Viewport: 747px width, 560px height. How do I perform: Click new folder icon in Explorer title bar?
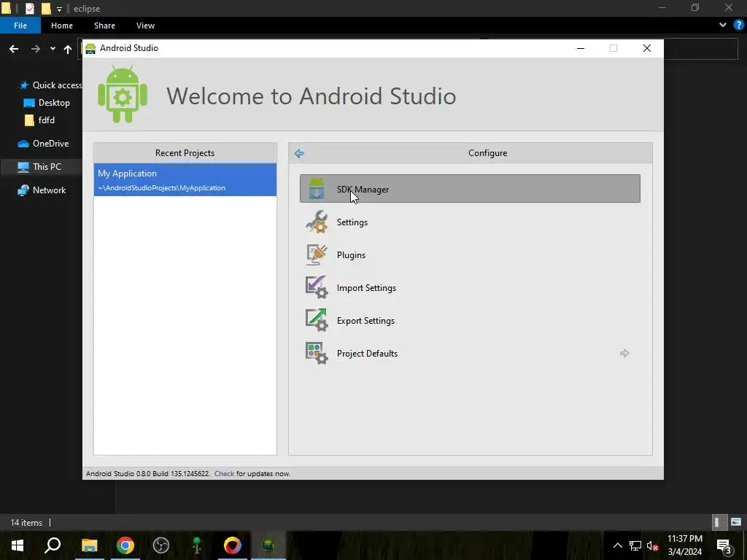click(x=46, y=8)
